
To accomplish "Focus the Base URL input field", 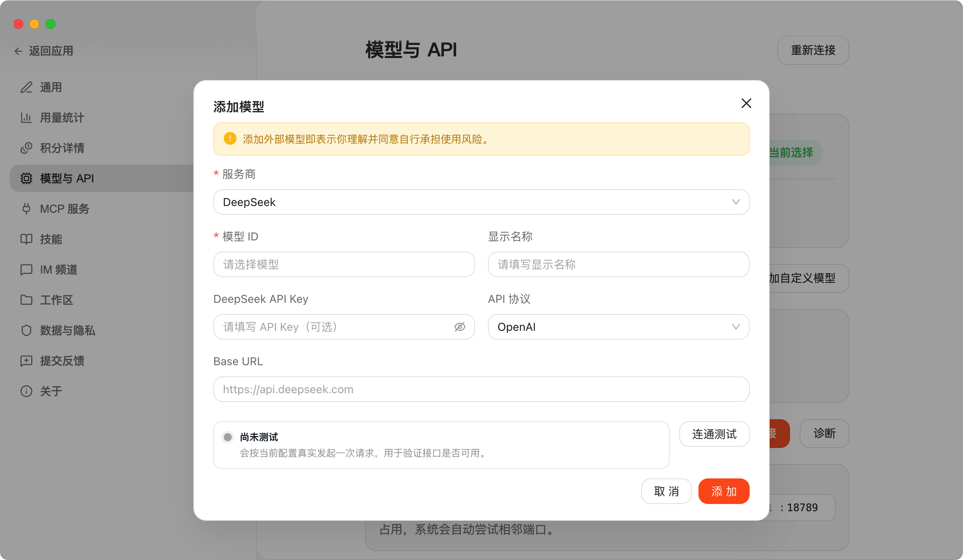I will click(481, 389).
